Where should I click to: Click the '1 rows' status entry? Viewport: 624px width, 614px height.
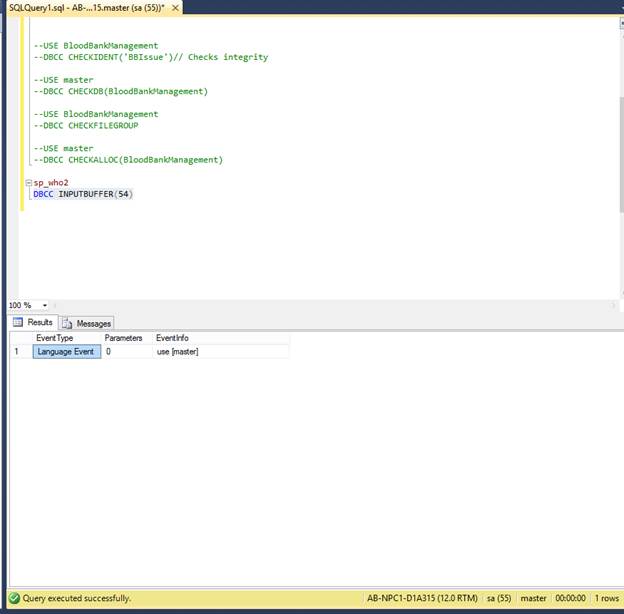coord(607,598)
